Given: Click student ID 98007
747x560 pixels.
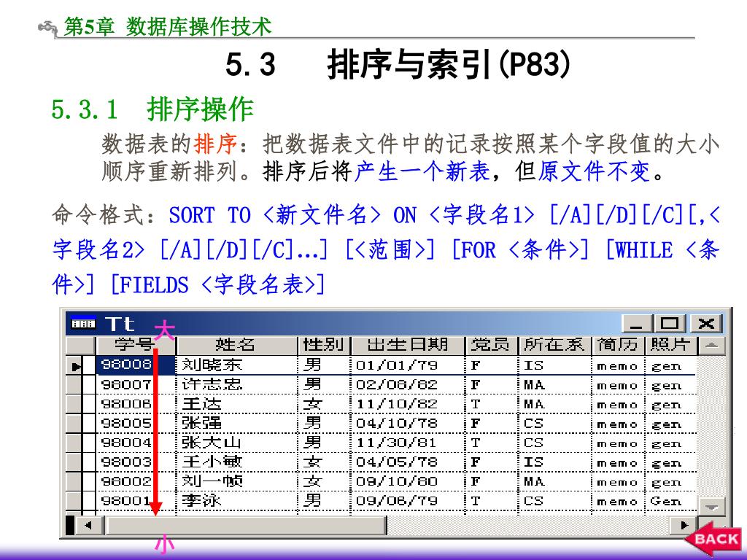Looking at the screenshot, I should pyautogui.click(x=127, y=385).
